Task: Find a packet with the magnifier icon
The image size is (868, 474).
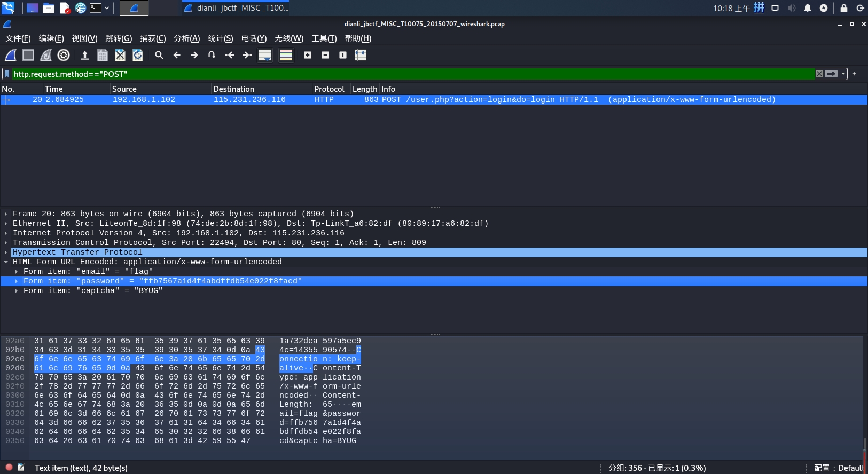Action: click(159, 55)
